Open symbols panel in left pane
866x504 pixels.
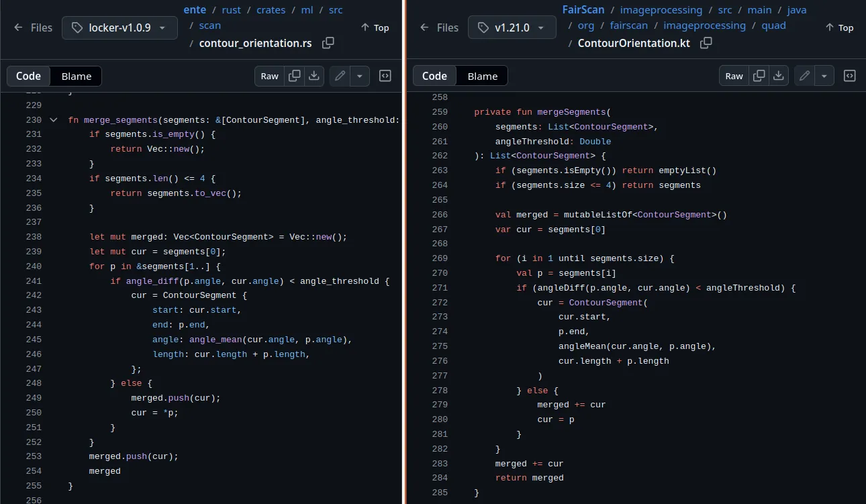(385, 76)
